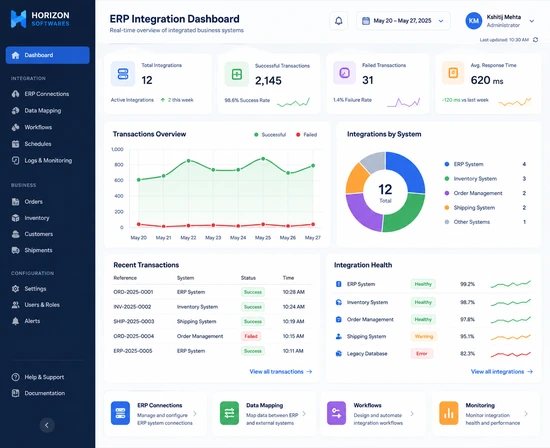Click the purple Order Management legend dot
The width and height of the screenshot is (550, 448).
coord(447,193)
